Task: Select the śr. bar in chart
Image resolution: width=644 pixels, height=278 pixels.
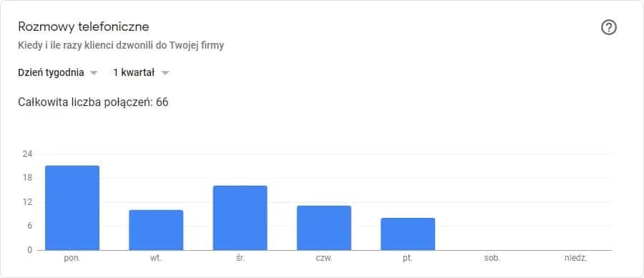Action: point(240,218)
